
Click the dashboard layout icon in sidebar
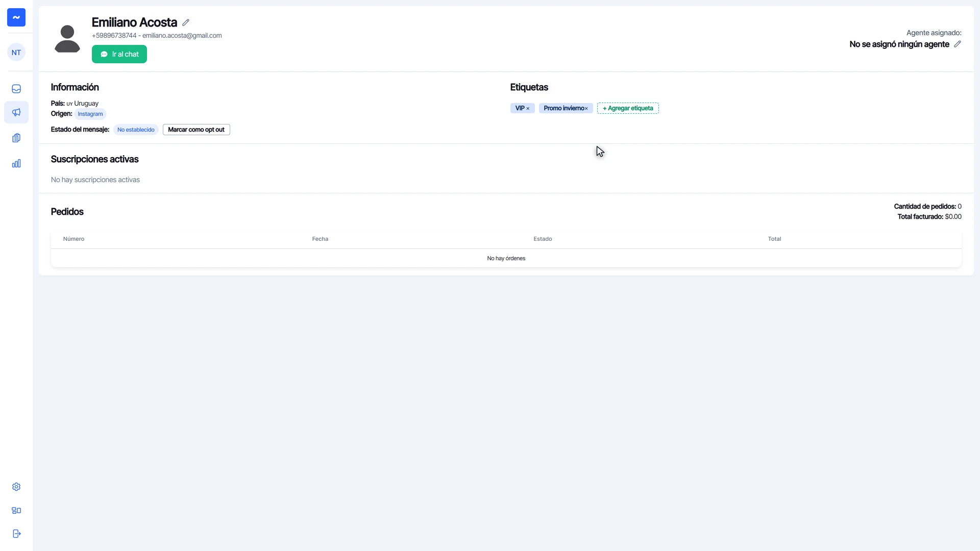[16, 510]
